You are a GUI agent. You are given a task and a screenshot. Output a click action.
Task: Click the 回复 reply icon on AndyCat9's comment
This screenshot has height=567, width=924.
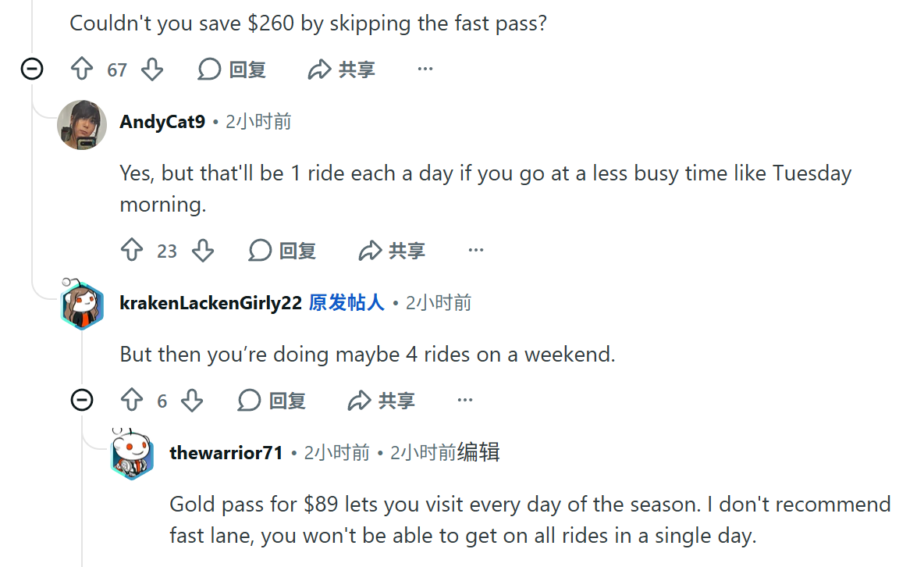click(x=259, y=250)
